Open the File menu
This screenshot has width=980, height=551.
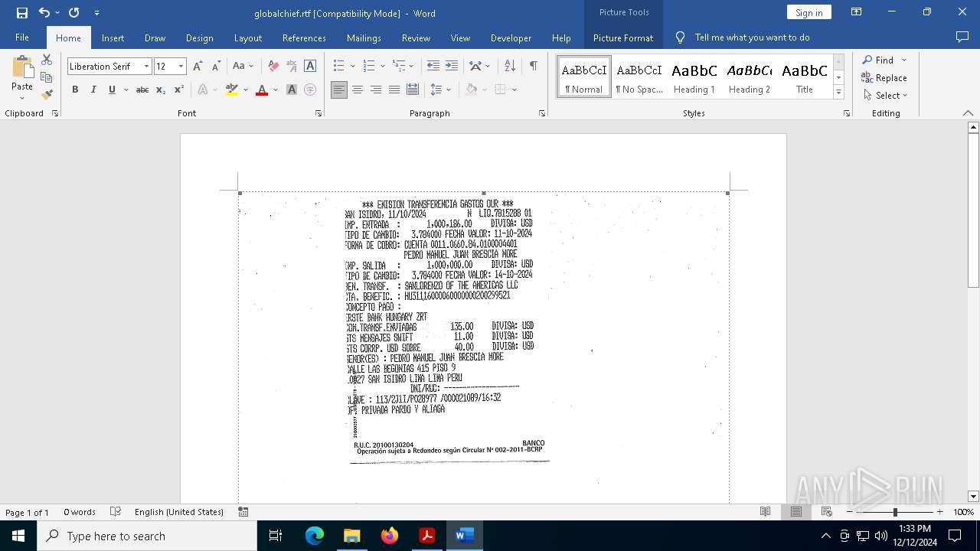22,37
